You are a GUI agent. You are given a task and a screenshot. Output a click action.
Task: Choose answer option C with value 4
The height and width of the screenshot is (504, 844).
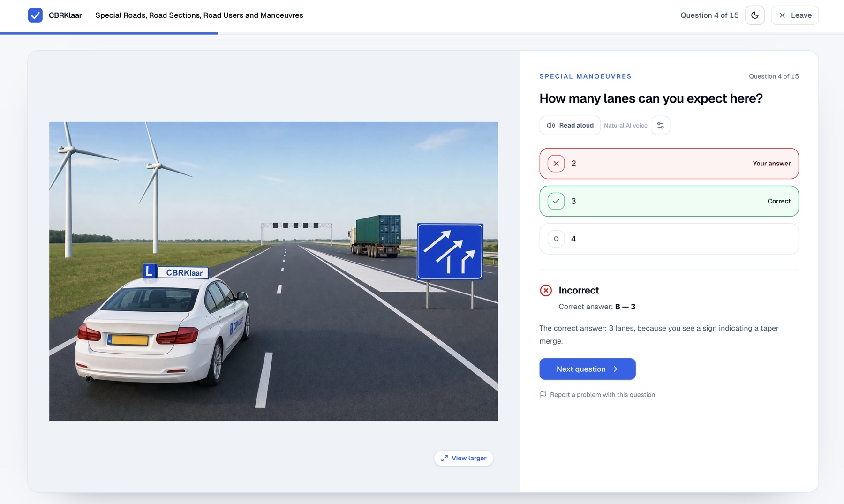tap(669, 239)
